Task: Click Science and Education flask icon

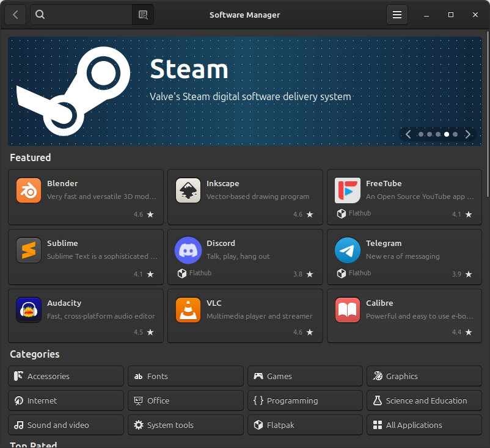Action: tap(378, 400)
